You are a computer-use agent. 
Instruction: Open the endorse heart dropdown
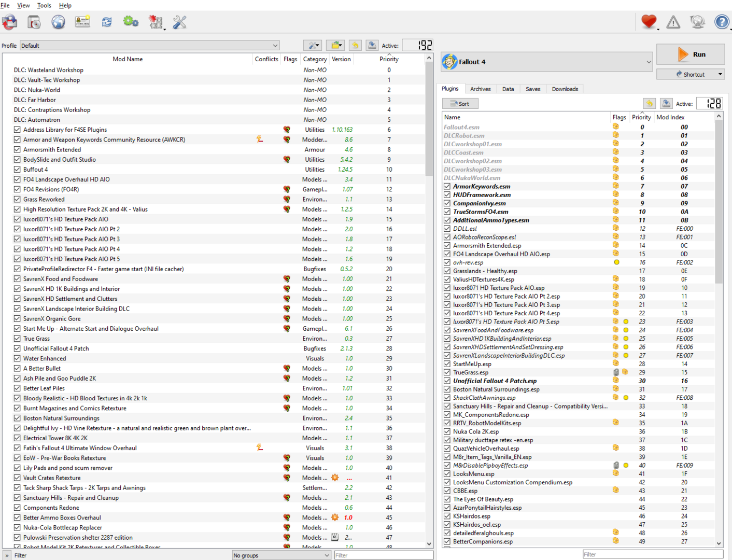click(650, 22)
